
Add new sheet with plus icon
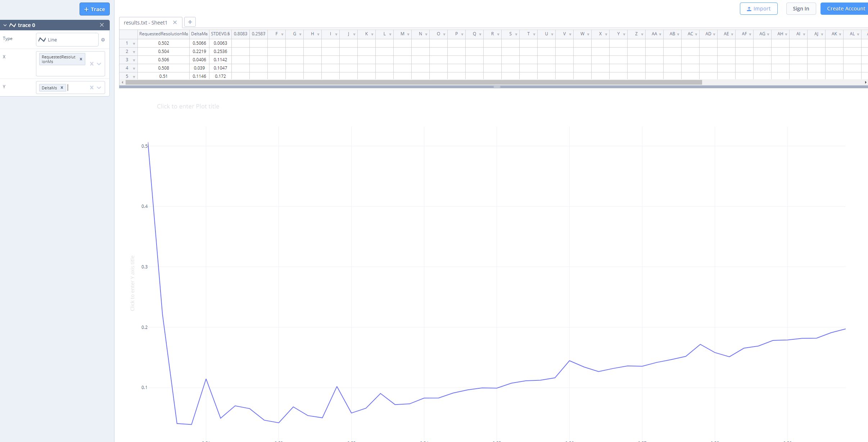coord(190,22)
